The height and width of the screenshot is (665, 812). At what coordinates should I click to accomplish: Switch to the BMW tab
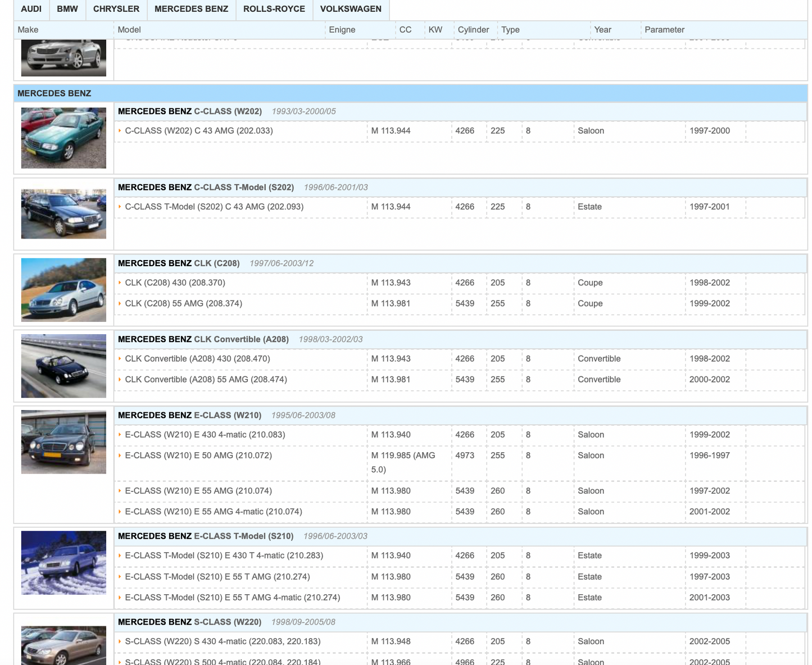[67, 9]
